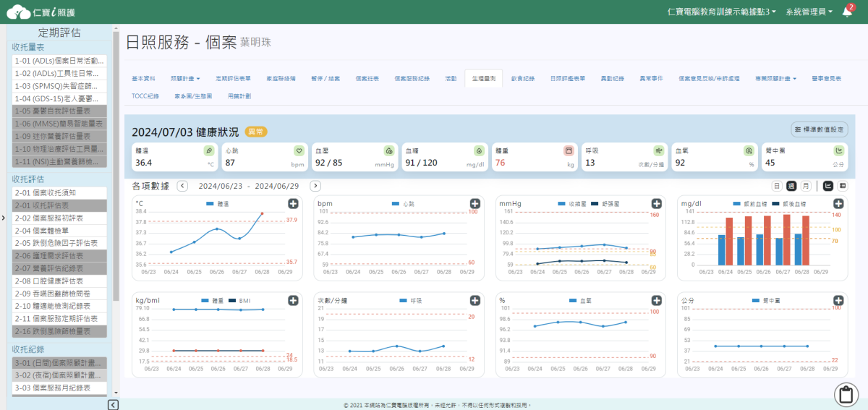Click the 體重 76 kg card
The image size is (868, 410).
536,157
